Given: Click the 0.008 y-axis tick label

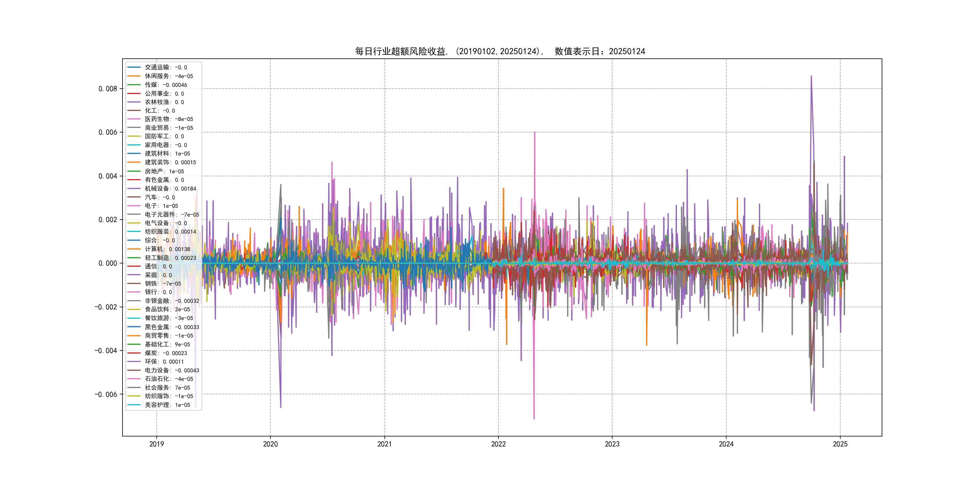Looking at the screenshot, I should (x=108, y=89).
